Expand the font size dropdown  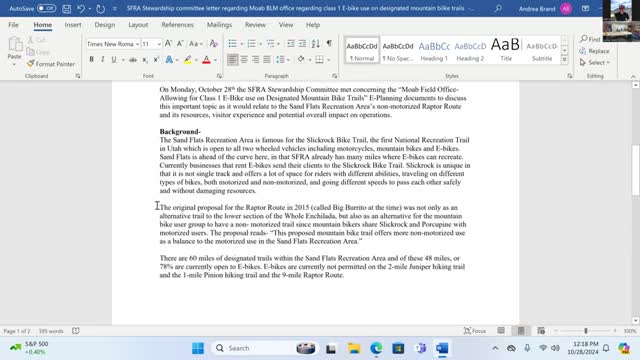159,44
